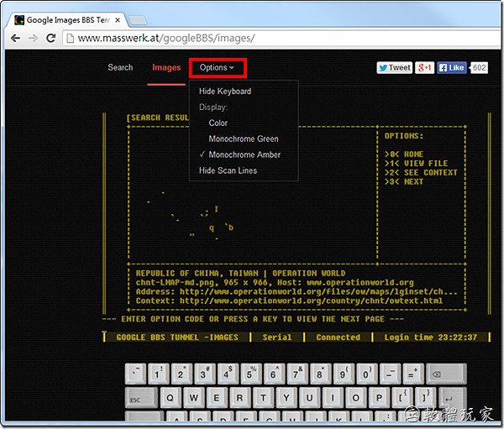Screen dimensions: 504x429
Task: Tap the 2 key on virtual keyboard
Action: (181, 374)
